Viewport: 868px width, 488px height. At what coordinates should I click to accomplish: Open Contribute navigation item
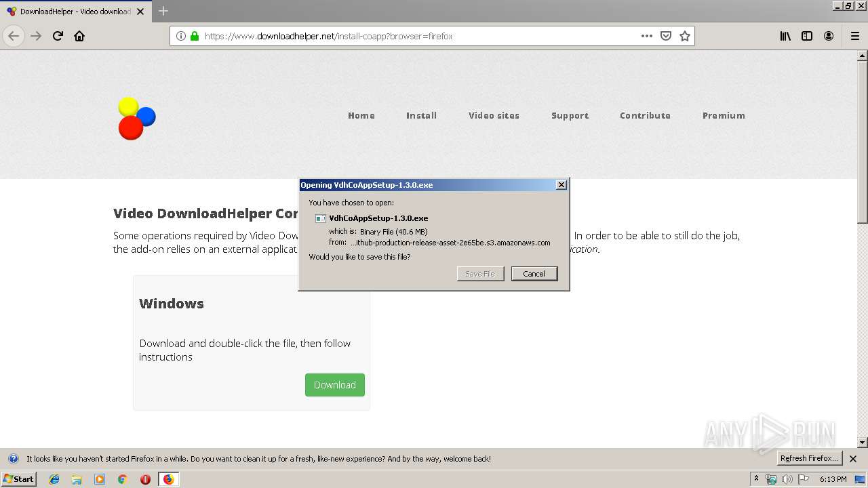(x=645, y=115)
